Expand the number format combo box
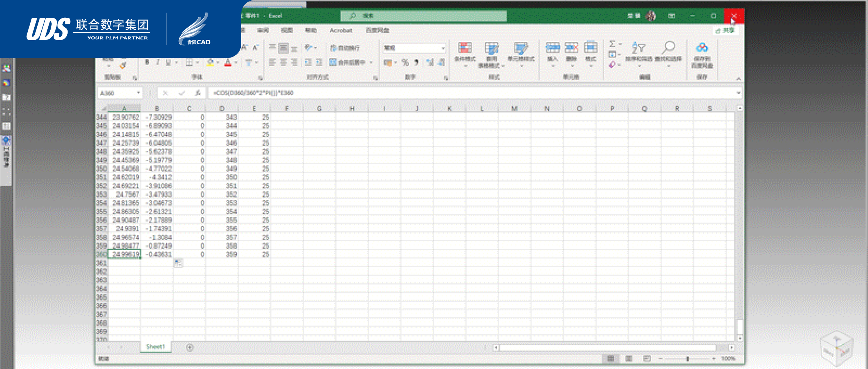Screen dimensions: 868x369 tap(443, 48)
